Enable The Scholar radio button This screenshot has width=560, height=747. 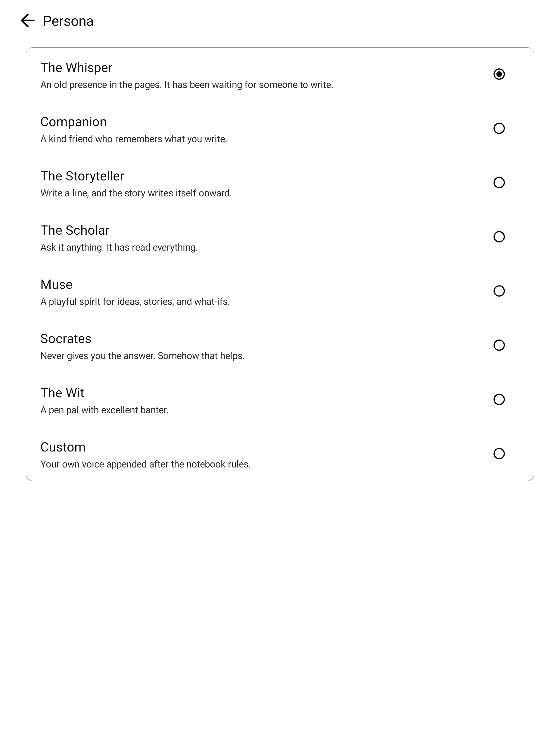click(x=499, y=237)
